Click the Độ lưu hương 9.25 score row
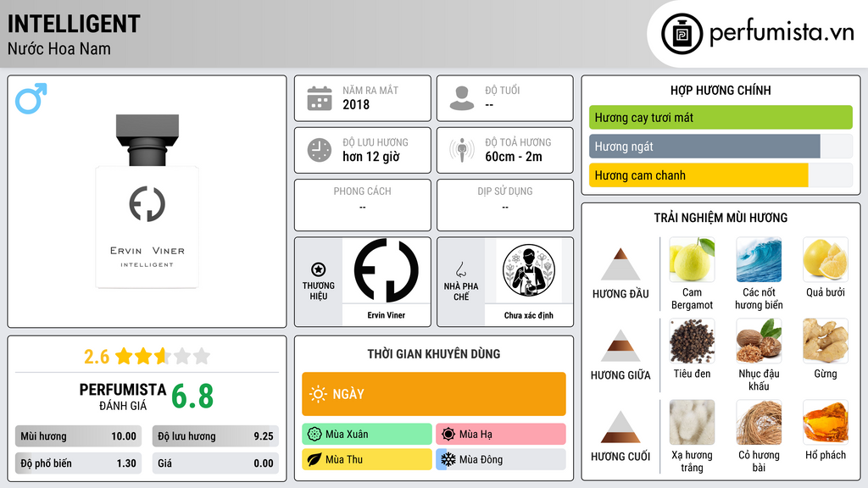The height and width of the screenshot is (488, 868). pyautogui.click(x=215, y=436)
